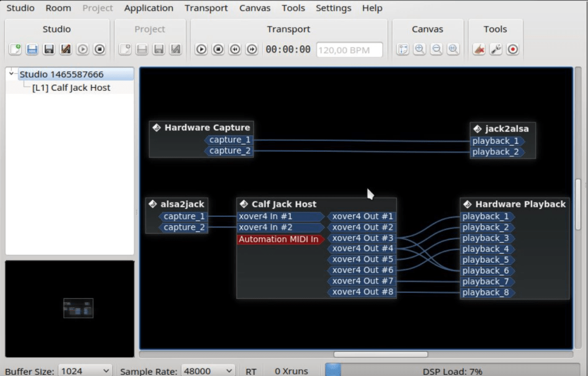Select jack2alsa playback_1 port

coord(497,141)
